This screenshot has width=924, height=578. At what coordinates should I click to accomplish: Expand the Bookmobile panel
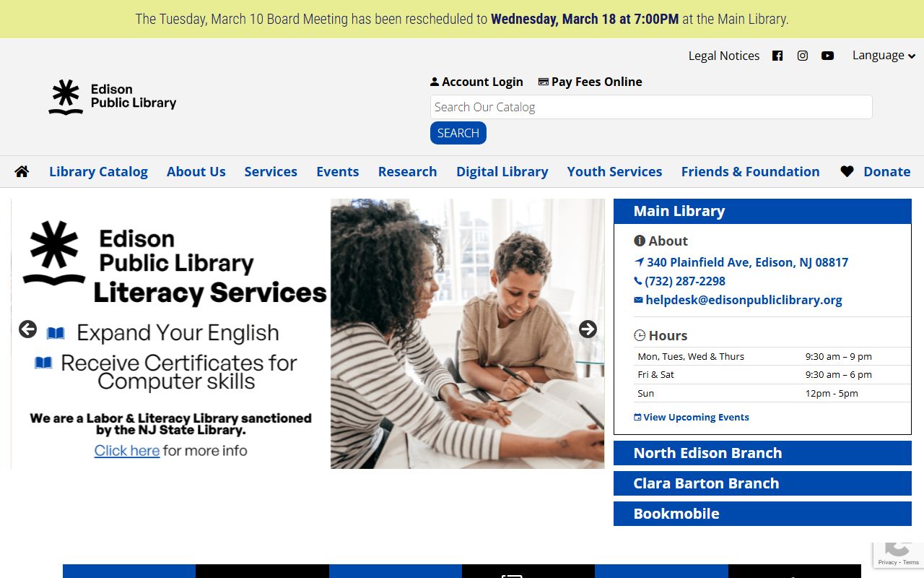pyautogui.click(x=762, y=514)
